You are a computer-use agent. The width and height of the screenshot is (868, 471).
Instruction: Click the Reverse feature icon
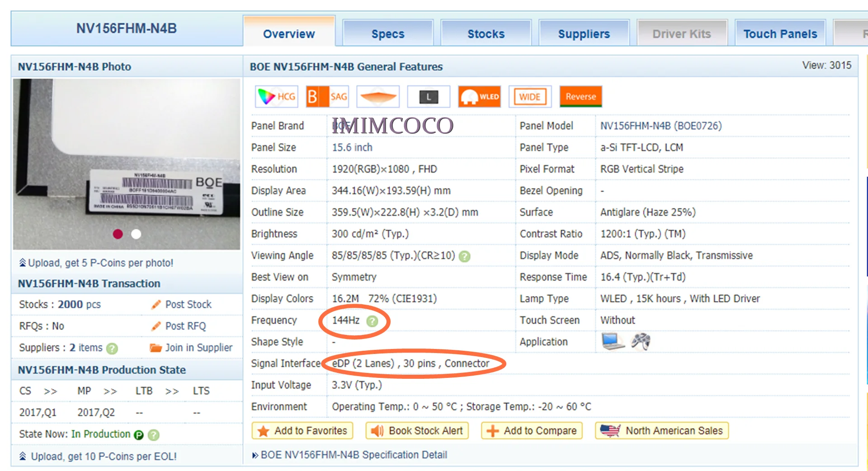(x=580, y=96)
